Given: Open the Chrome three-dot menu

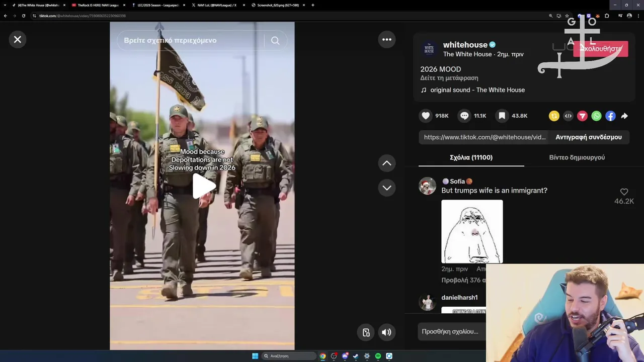Looking at the screenshot, I should point(638,16).
